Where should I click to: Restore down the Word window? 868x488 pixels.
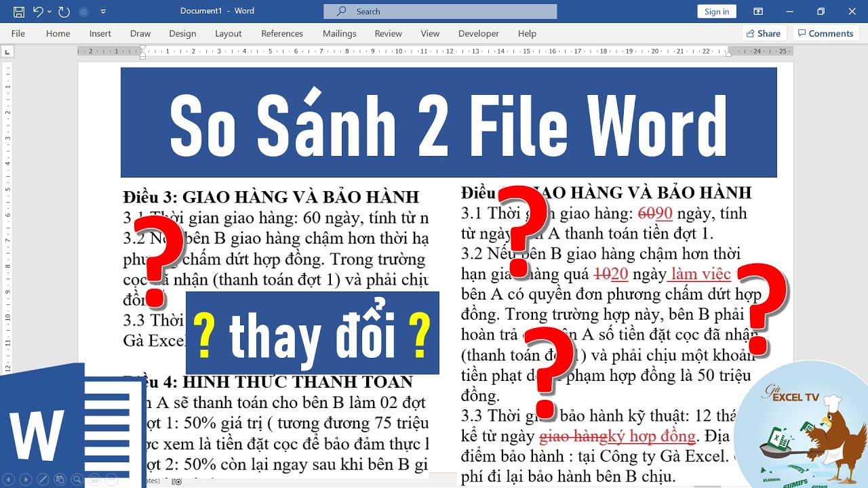pos(821,12)
